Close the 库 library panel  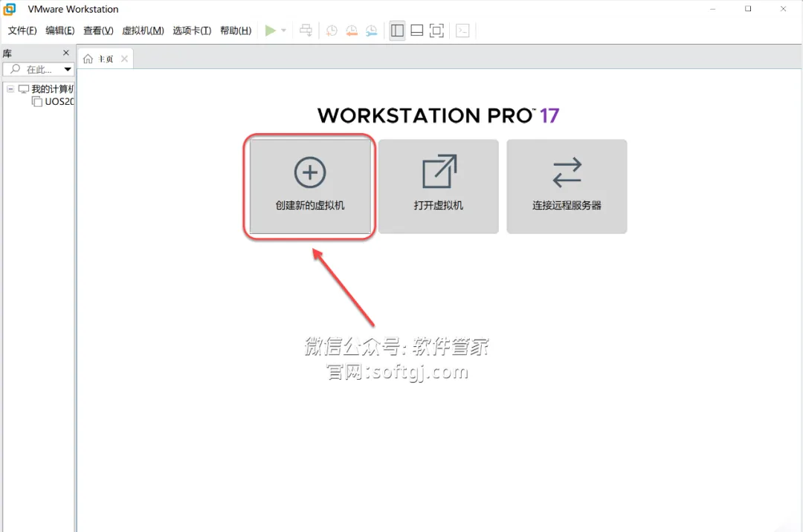point(66,53)
